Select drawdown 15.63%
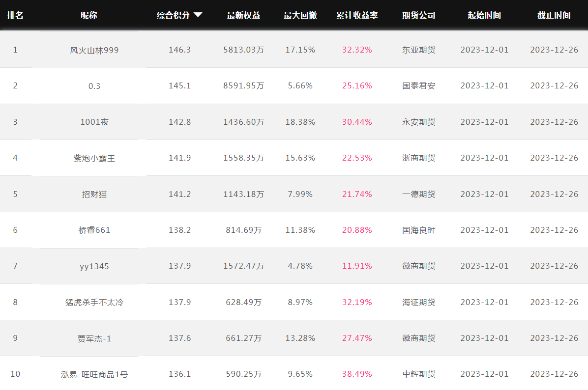 coord(300,158)
